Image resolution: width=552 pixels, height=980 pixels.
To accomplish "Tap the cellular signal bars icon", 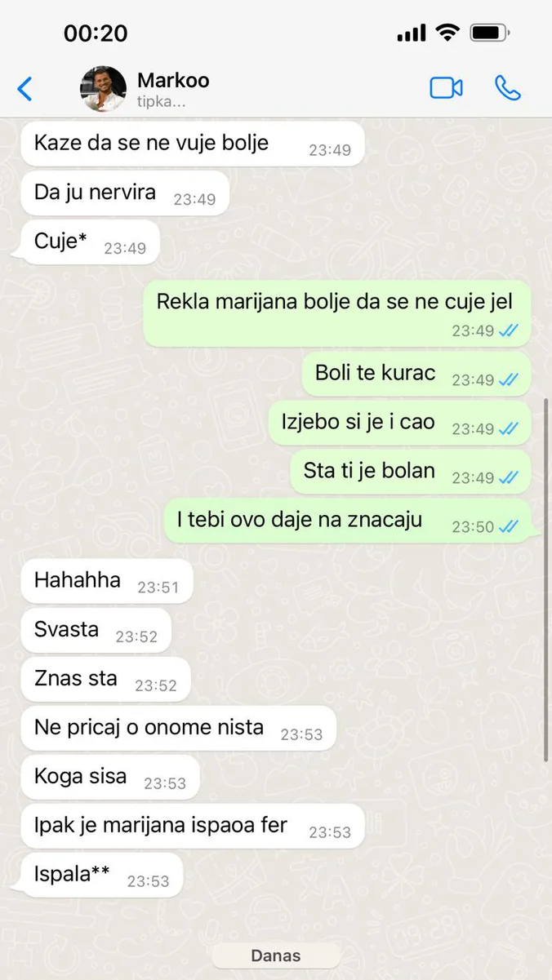I will click(412, 33).
